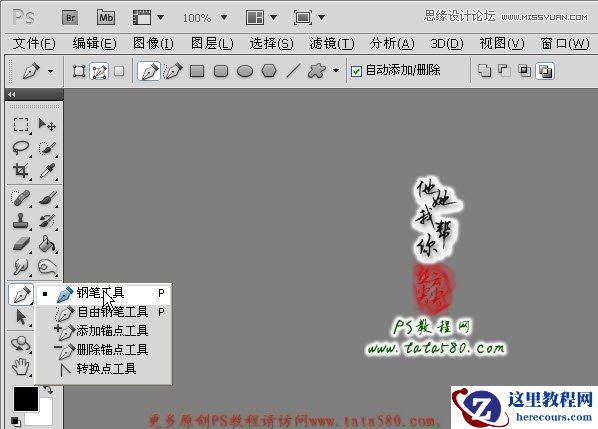The width and height of the screenshot is (598, 429).
Task: Open the geometry options dropdown arrow
Action: point(336,71)
